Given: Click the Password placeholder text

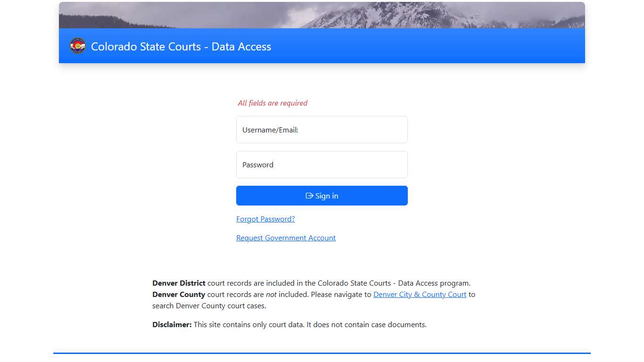Looking at the screenshot, I should [258, 165].
